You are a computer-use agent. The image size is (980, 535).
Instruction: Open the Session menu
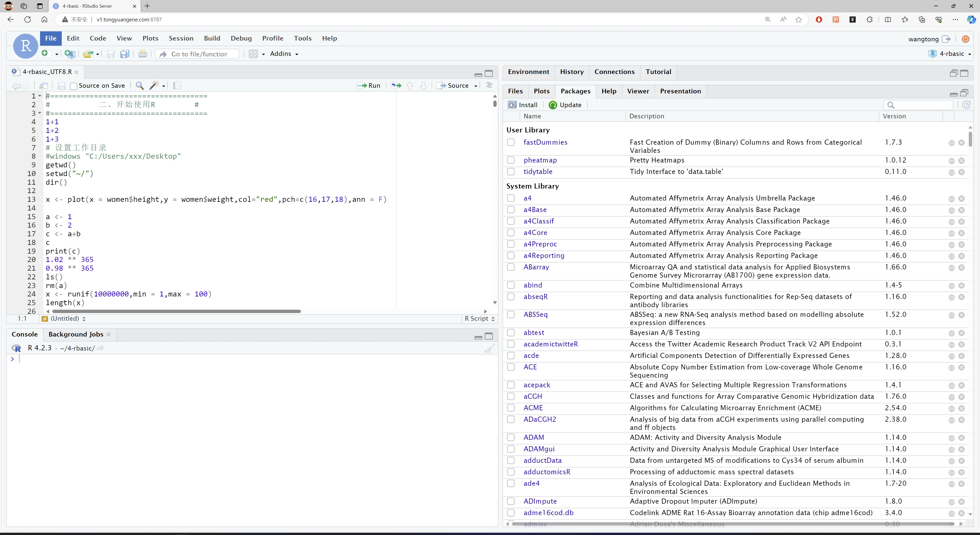click(181, 39)
